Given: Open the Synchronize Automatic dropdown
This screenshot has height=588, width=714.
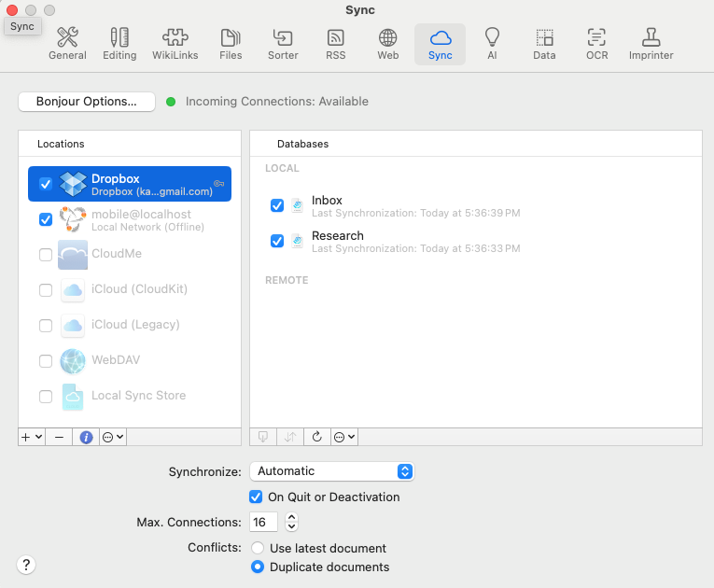Looking at the screenshot, I should click(332, 471).
